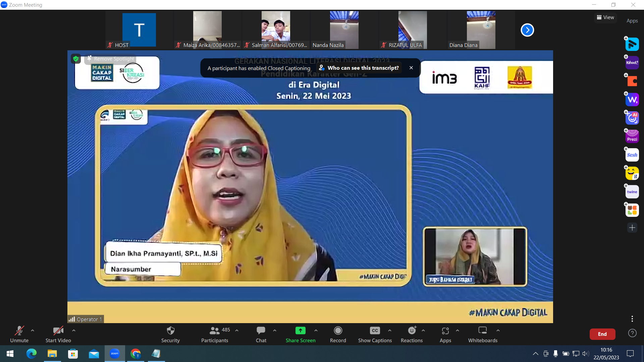Open Windows notification center
The width and height of the screenshot is (644, 362).
(630, 354)
